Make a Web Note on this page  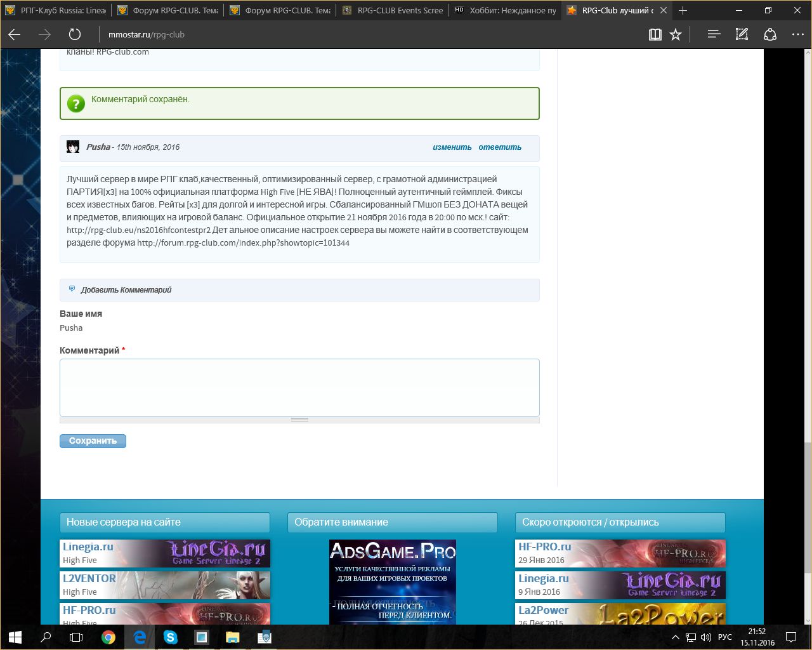[x=742, y=34]
